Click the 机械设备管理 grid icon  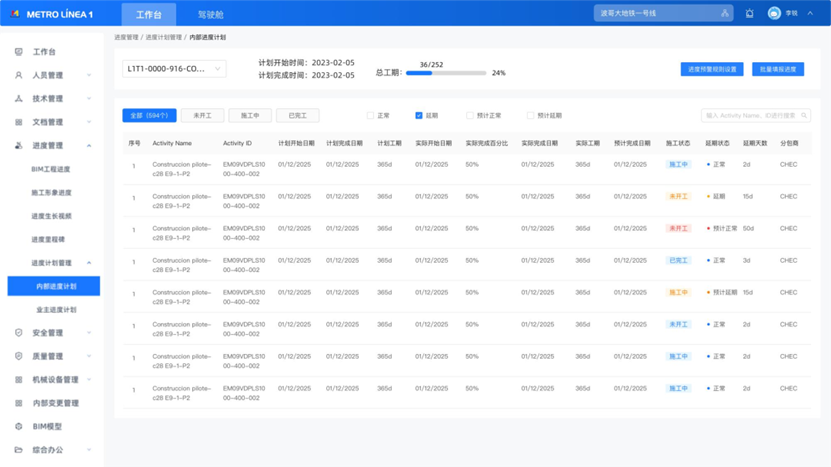[19, 380]
